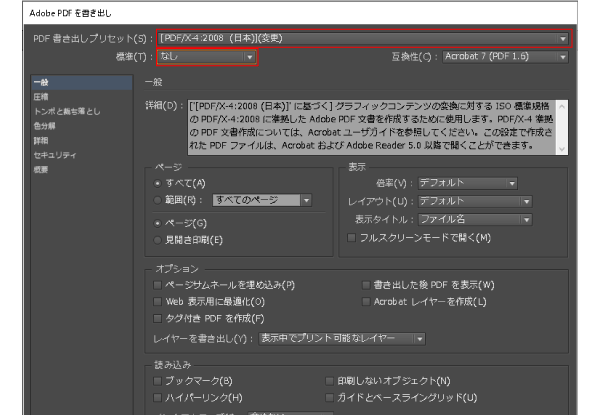Open the 互換性 Acrobat 7 dropdown
Image resolution: width=600 pixels, height=415 pixels.
pos(505,57)
